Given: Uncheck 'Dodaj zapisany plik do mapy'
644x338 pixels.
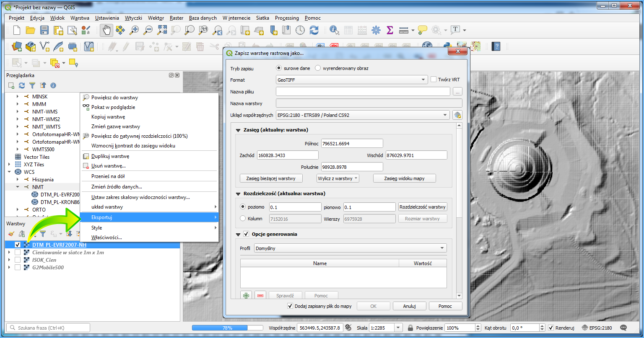Looking at the screenshot, I should click(x=290, y=306).
